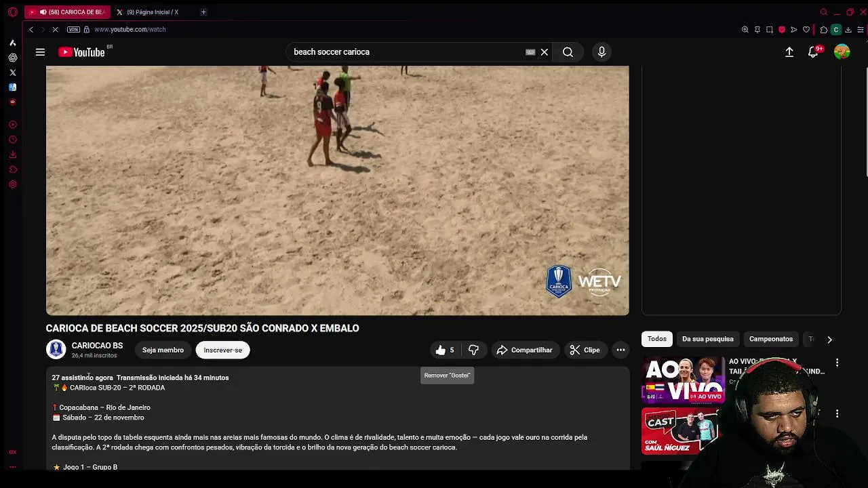Show more filter chips with the right arrow
This screenshot has width=868, height=488.
pyautogui.click(x=829, y=340)
